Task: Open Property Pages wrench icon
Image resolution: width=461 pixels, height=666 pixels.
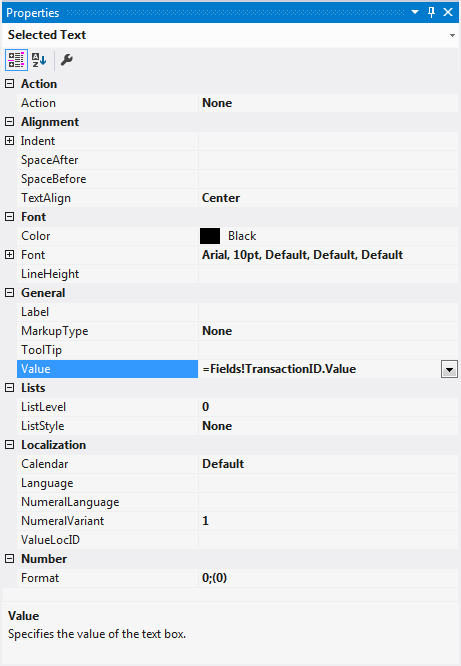Action: [x=67, y=59]
